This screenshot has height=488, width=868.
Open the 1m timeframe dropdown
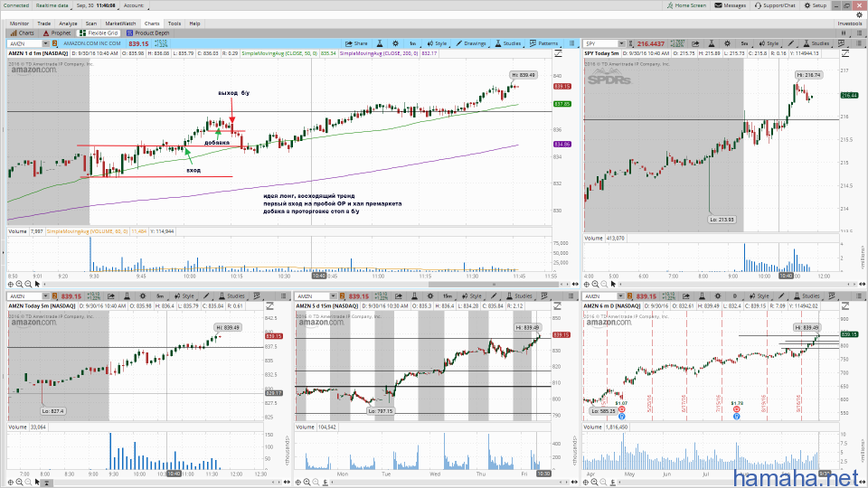[x=413, y=43]
